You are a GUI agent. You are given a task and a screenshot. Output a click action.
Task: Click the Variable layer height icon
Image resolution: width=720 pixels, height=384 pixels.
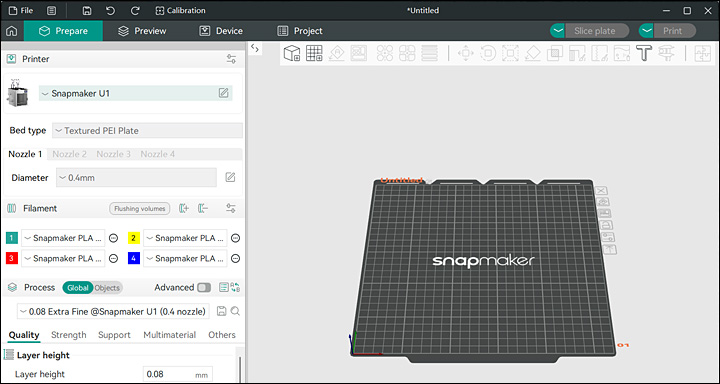(429, 53)
